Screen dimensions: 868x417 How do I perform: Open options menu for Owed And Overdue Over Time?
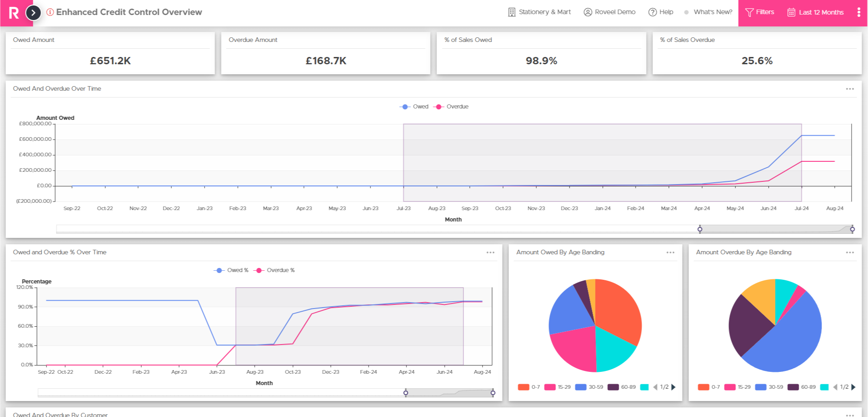coord(850,89)
